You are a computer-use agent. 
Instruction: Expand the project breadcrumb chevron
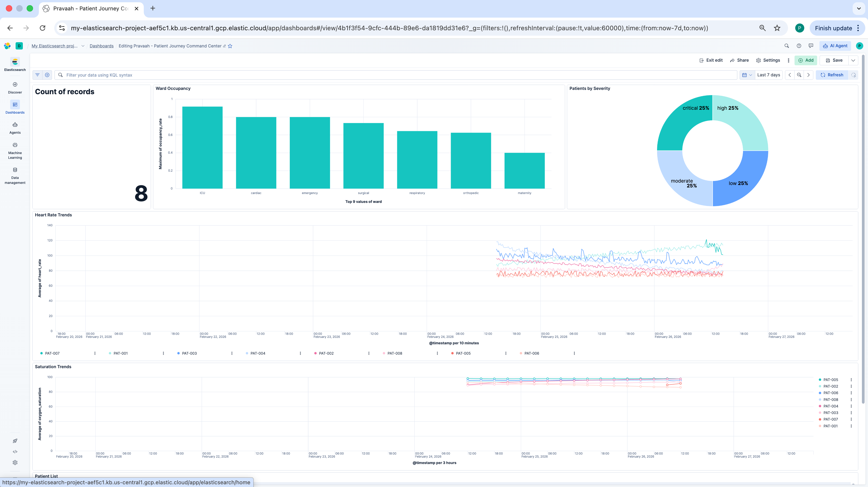pyautogui.click(x=83, y=46)
